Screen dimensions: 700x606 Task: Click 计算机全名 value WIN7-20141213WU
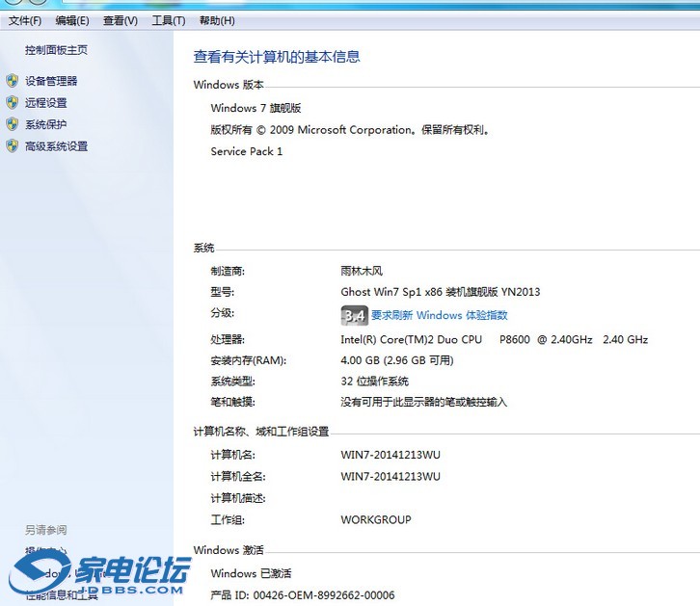pyautogui.click(x=390, y=476)
